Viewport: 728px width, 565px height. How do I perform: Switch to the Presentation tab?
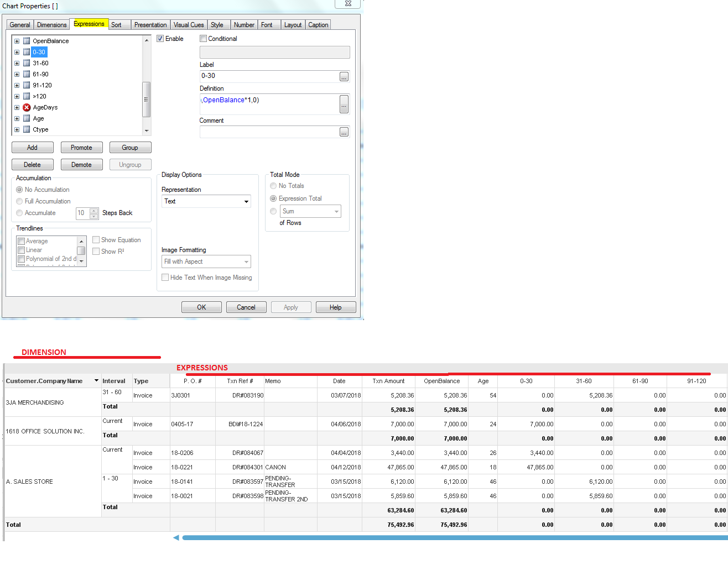[x=150, y=25]
